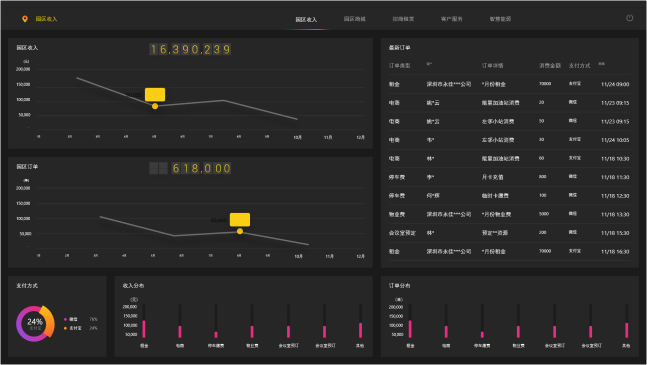Toggle the 微信 legend item in 支付方式
Image resolution: width=647 pixels, height=365 pixels.
pyautogui.click(x=71, y=319)
